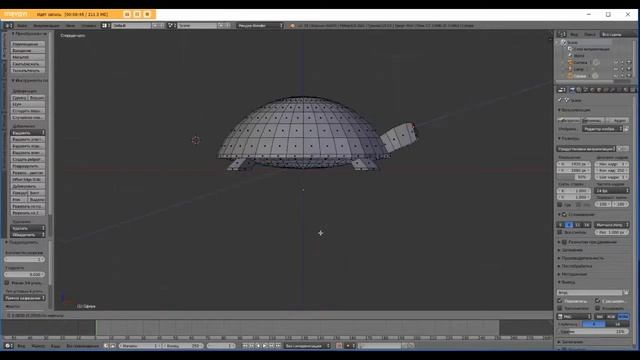The height and width of the screenshot is (360, 640).
Task: Toggle the Перезаписывать checkbox
Action: point(560,301)
